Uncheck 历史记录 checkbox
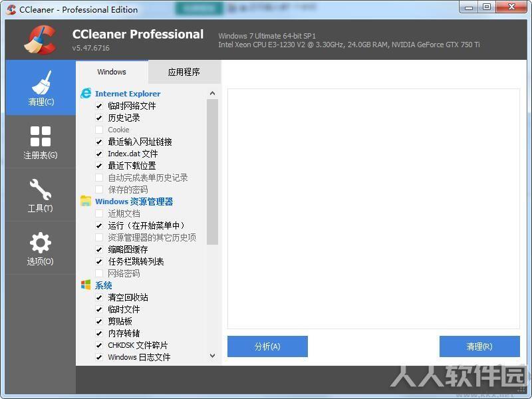Image resolution: width=532 pixels, height=399 pixels. tap(99, 118)
